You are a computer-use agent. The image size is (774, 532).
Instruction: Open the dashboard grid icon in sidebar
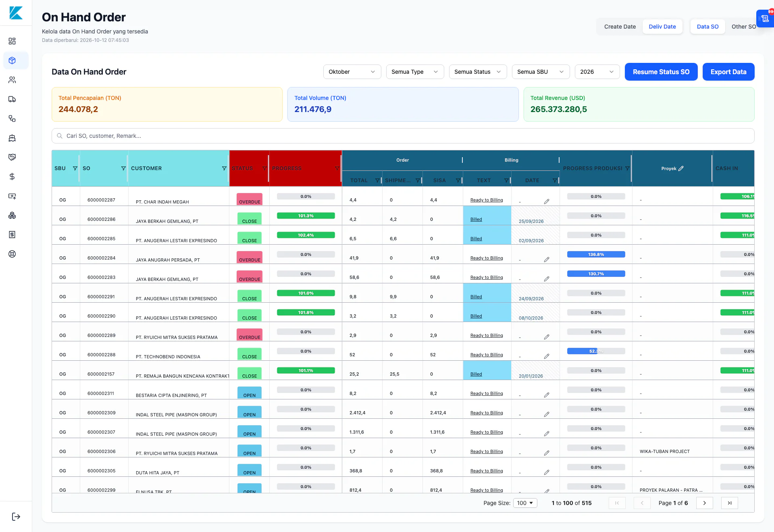click(x=12, y=41)
